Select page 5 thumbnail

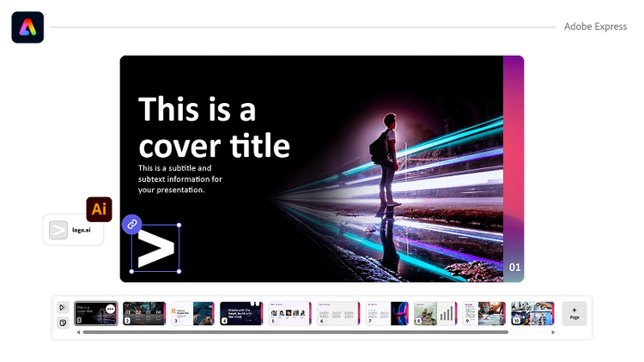290,313
